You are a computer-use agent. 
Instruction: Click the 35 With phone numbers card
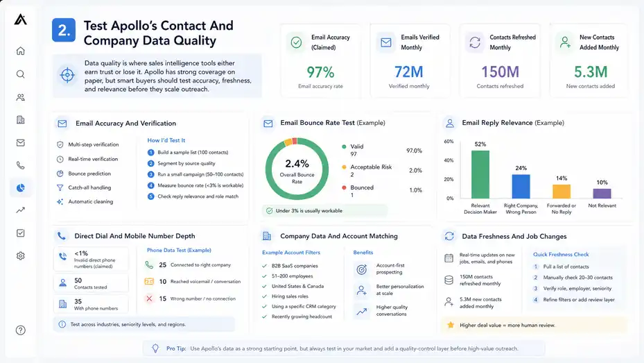(x=91, y=304)
